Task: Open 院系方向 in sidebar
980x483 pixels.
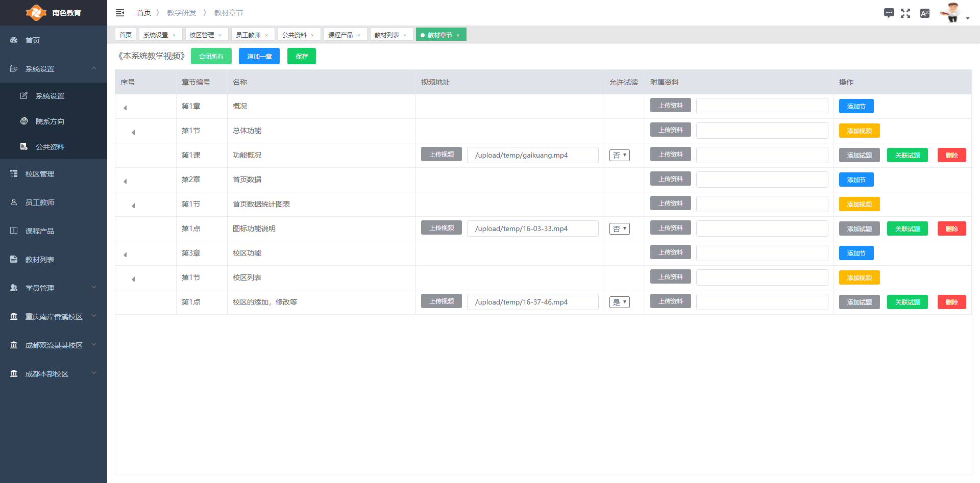Action: [x=50, y=121]
